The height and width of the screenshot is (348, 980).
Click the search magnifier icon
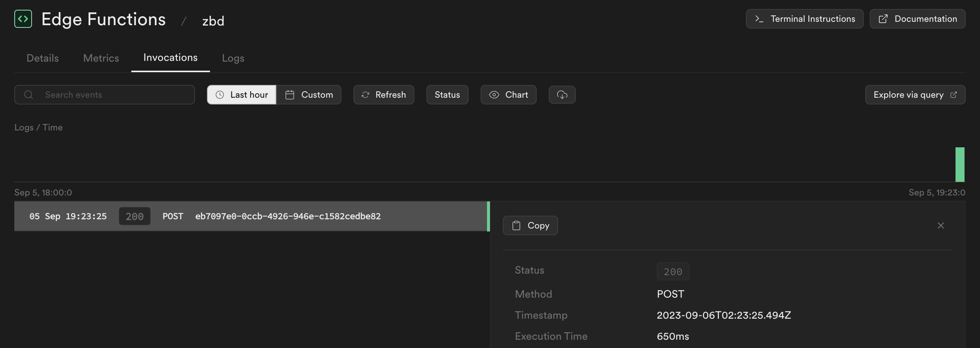tap(29, 95)
